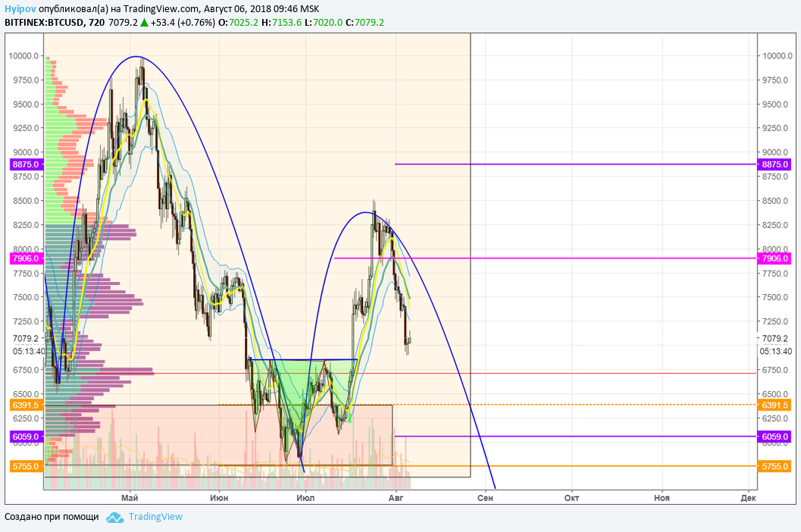Select the purple 8875.0 label on right scale
The height and width of the screenshot is (532, 801).
coord(775,164)
